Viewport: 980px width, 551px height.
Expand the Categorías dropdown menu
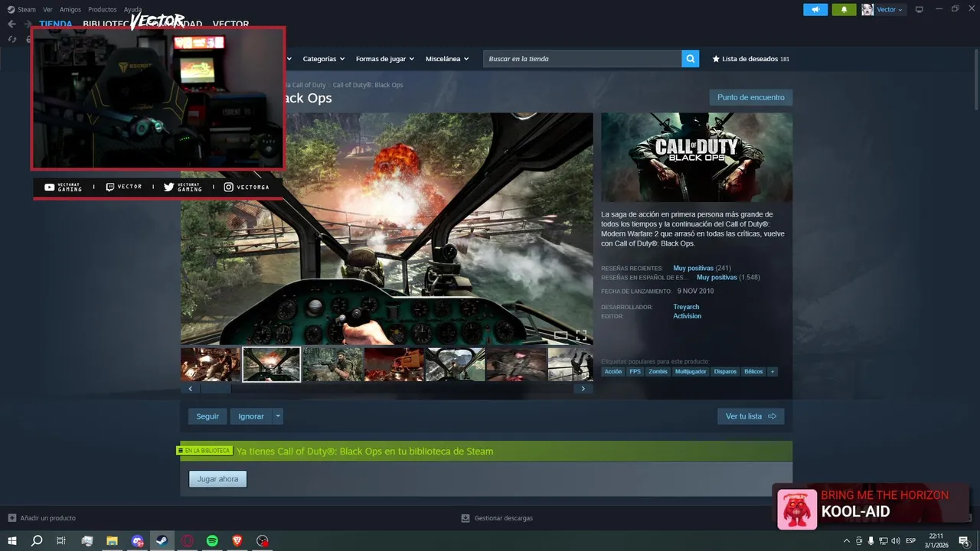[x=324, y=59]
